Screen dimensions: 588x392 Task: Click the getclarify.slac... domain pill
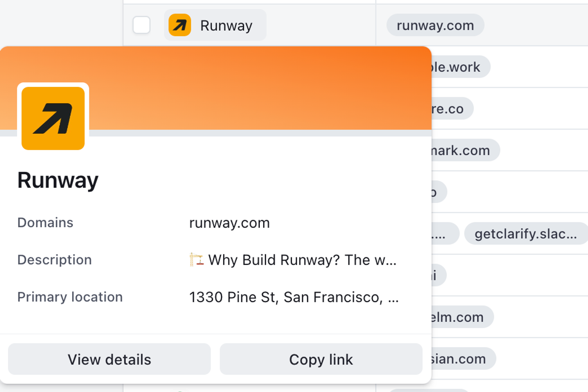click(526, 234)
